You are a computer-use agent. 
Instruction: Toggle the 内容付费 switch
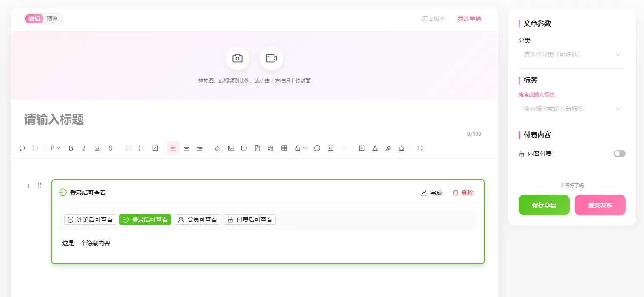619,154
